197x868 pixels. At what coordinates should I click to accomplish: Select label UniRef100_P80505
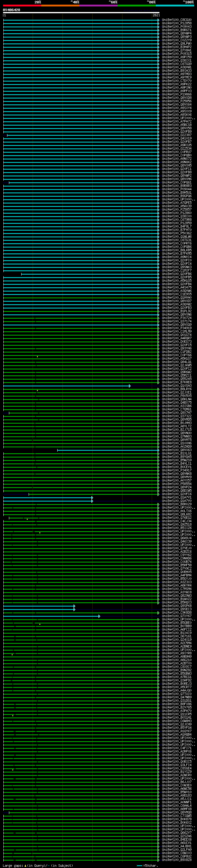[x=177, y=396]
